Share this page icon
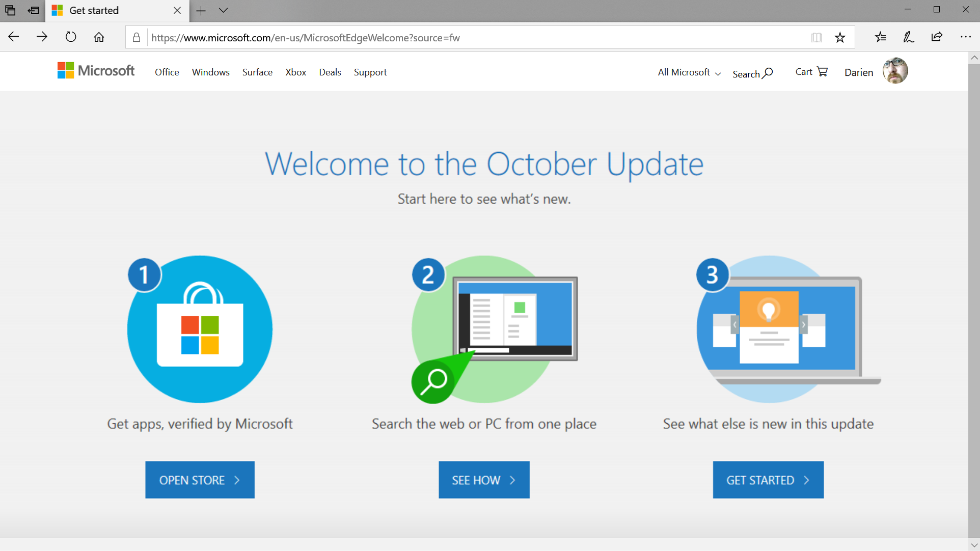This screenshot has width=980, height=551. point(937,37)
